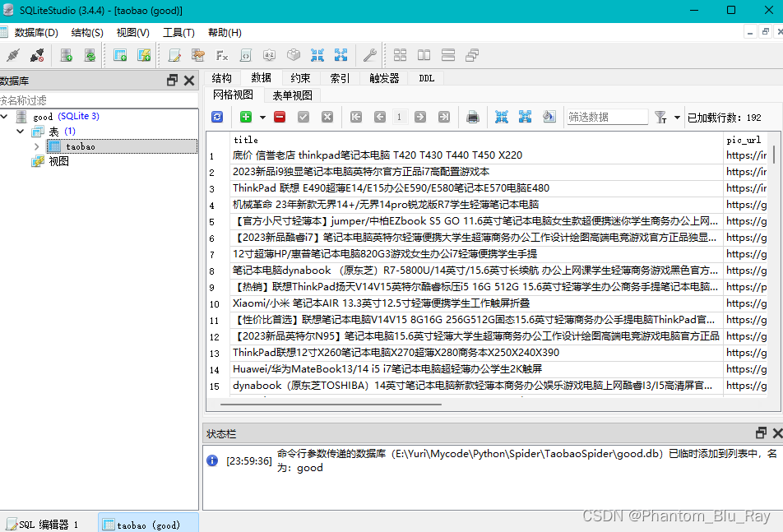
Task: Tile windows horizontally icon
Action: [x=424, y=55]
